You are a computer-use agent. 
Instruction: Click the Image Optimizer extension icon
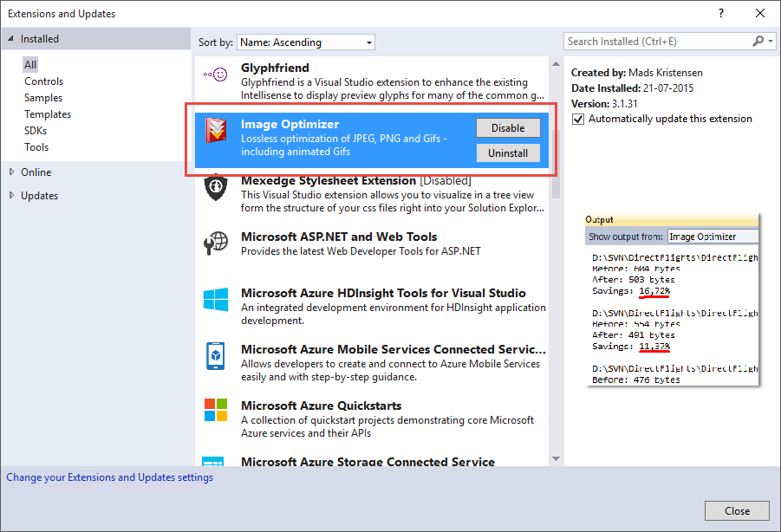click(x=216, y=130)
